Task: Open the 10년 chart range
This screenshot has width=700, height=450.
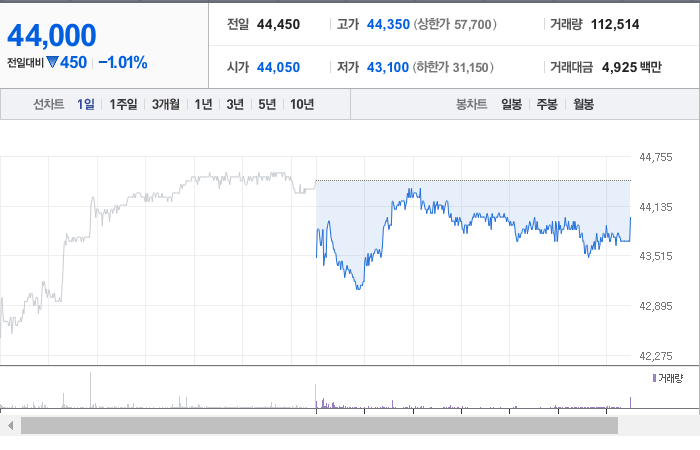Action: (302, 104)
